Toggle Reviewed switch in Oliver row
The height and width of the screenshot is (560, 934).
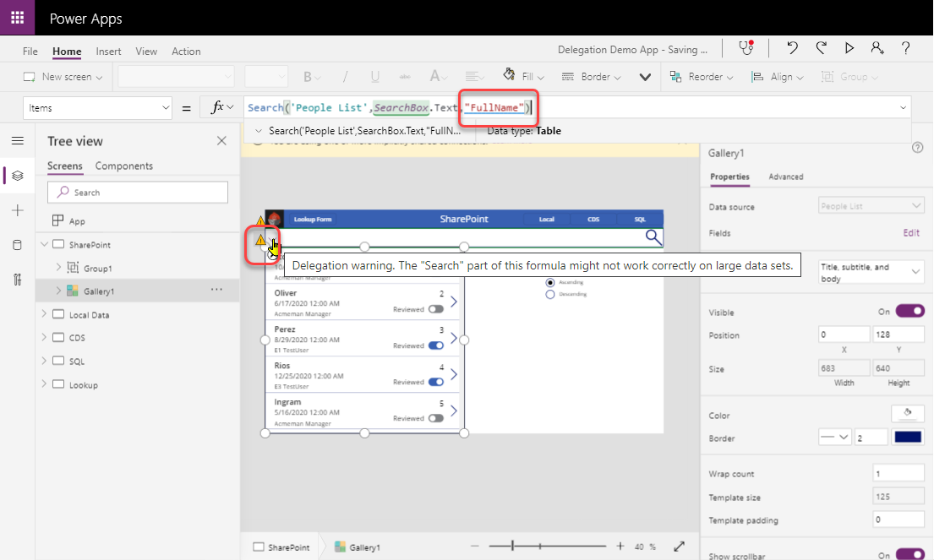tap(436, 309)
